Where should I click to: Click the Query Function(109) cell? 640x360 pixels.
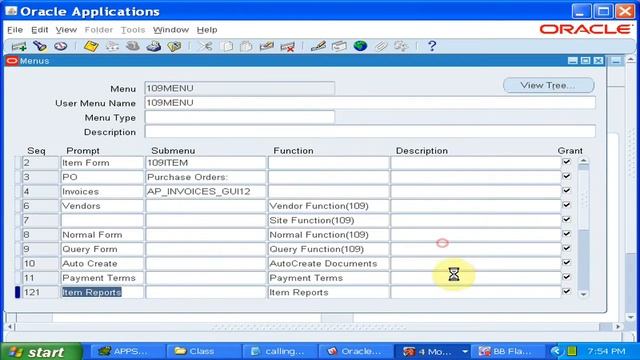point(329,249)
